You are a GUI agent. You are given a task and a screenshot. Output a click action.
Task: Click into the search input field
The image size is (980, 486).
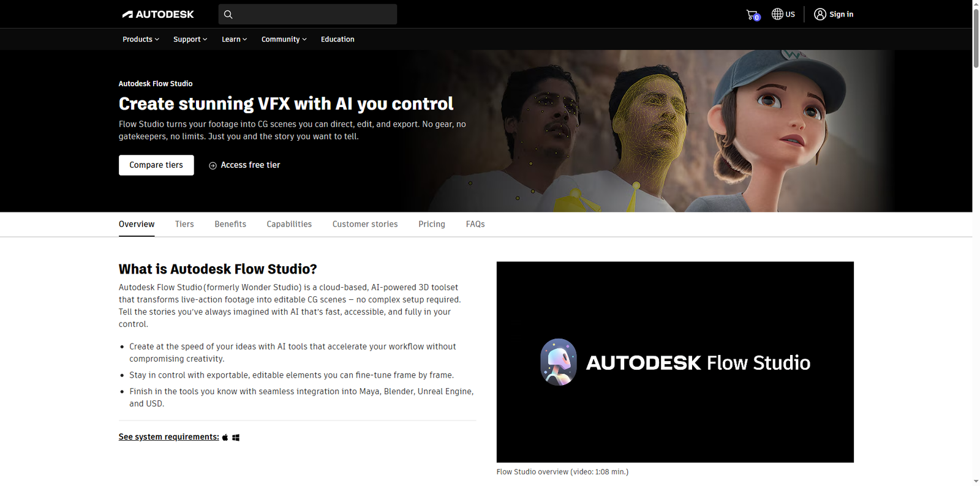(x=307, y=14)
